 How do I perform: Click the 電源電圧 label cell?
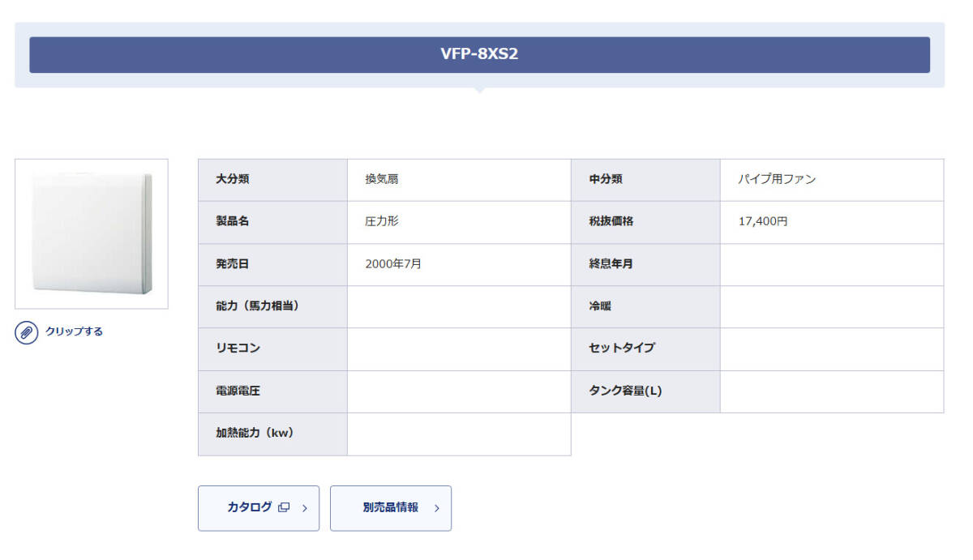[x=238, y=391]
